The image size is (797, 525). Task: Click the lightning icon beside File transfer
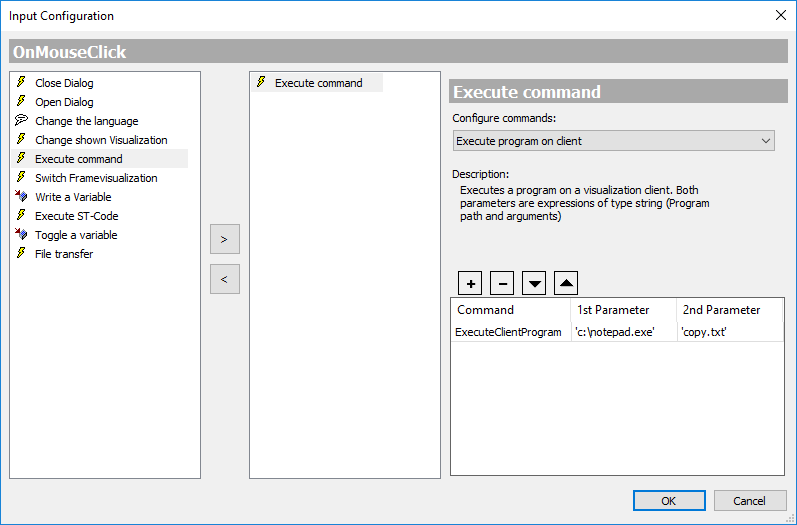click(21, 253)
